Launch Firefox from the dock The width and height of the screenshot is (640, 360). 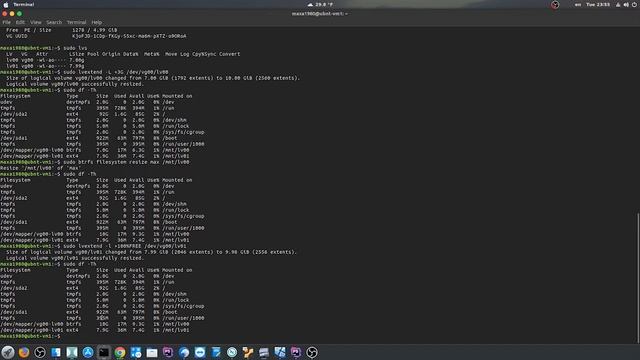point(24,352)
